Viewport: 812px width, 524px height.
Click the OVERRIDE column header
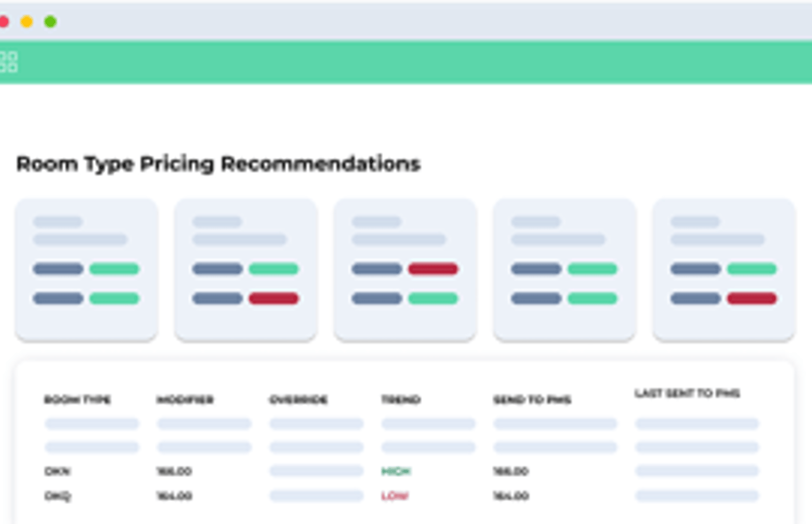[298, 400]
